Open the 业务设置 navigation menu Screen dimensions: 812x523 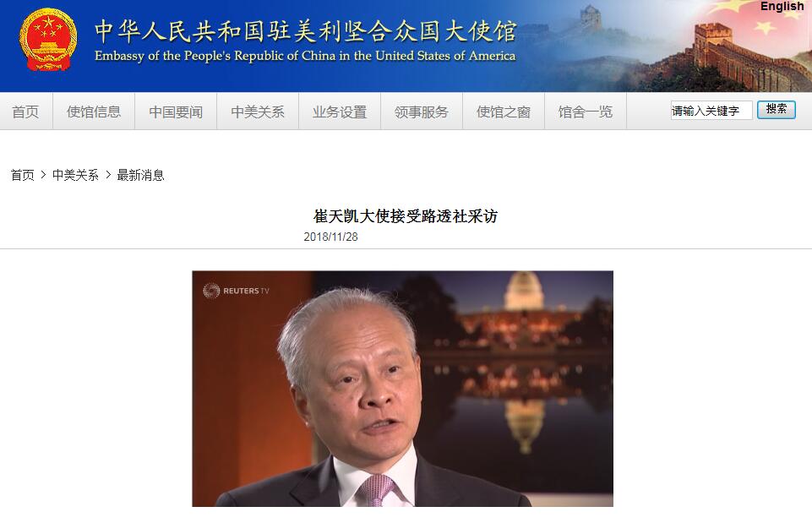(339, 112)
